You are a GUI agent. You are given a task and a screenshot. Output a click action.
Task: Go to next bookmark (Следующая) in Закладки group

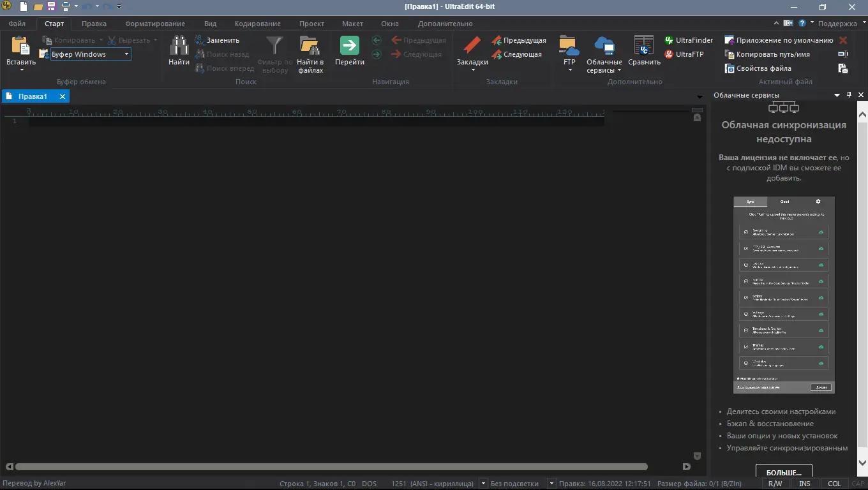(x=516, y=54)
